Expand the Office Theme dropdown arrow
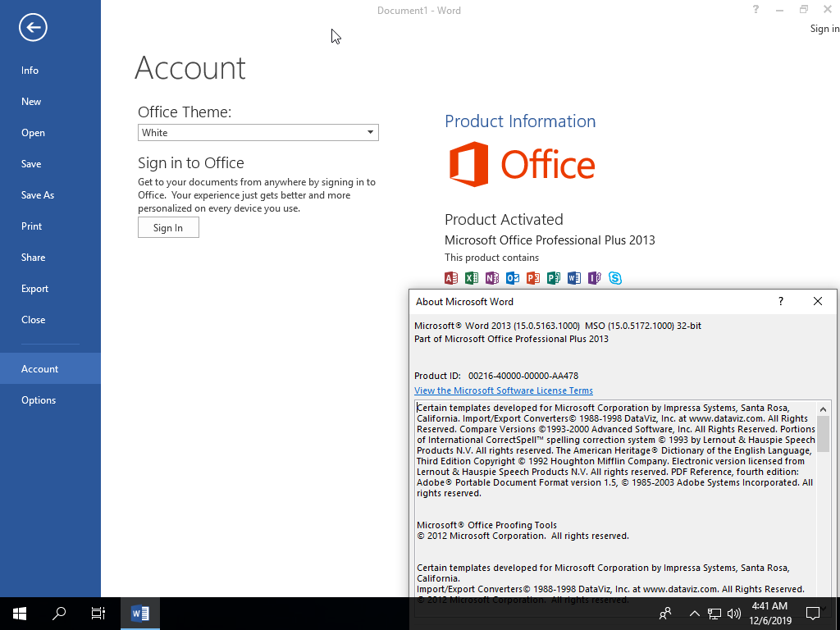The height and width of the screenshot is (630, 840). tap(370, 132)
